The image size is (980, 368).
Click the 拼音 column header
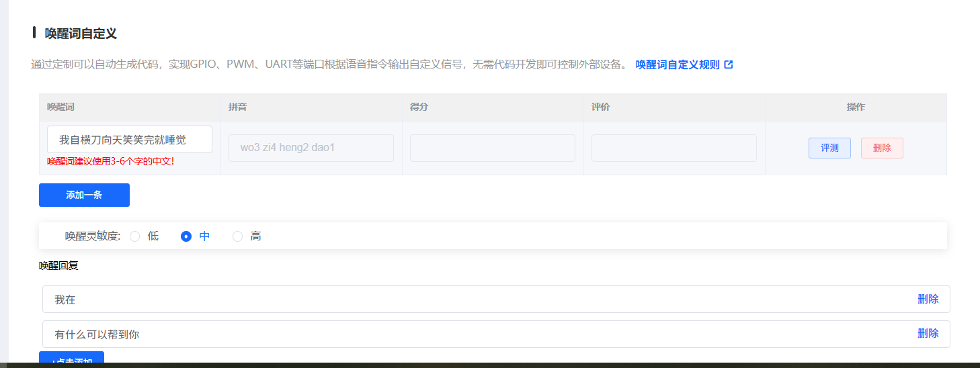(x=237, y=107)
